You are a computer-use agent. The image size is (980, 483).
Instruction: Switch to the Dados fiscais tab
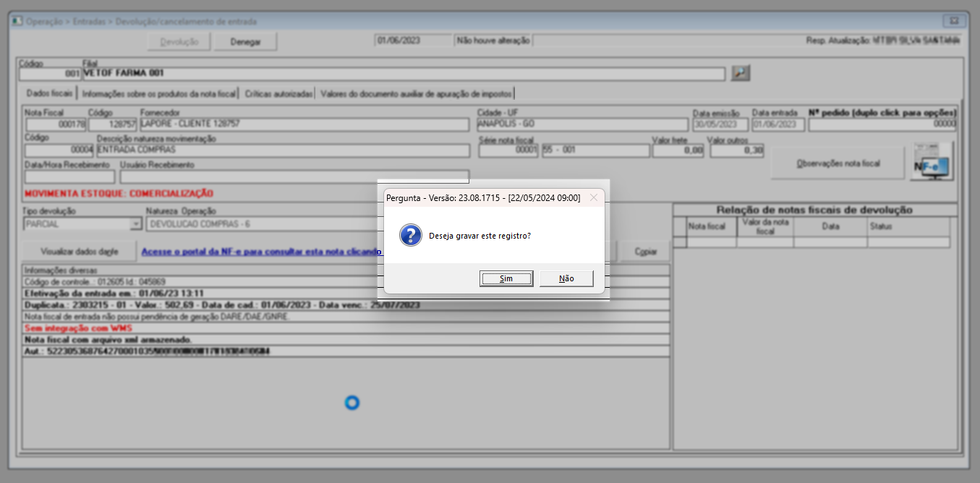point(49,93)
